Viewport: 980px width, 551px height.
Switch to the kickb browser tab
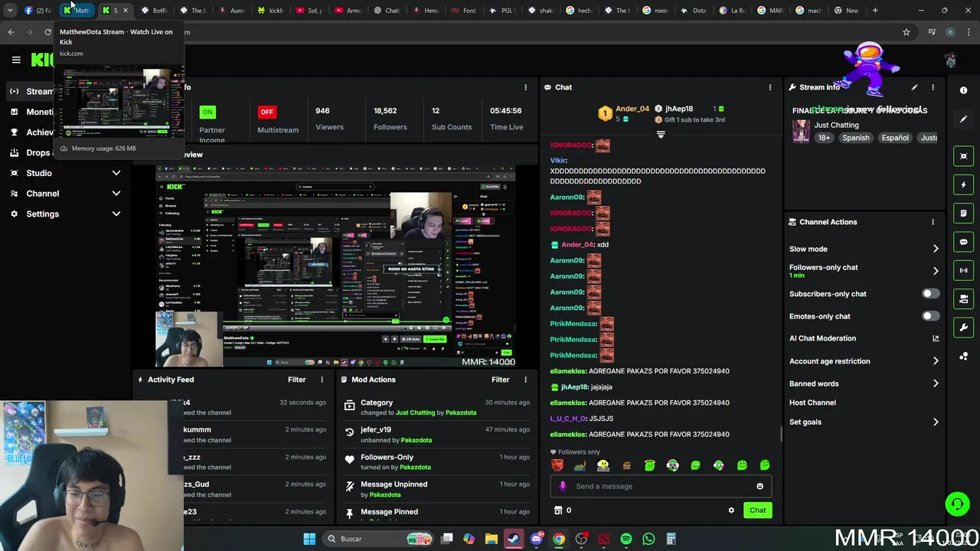271,11
